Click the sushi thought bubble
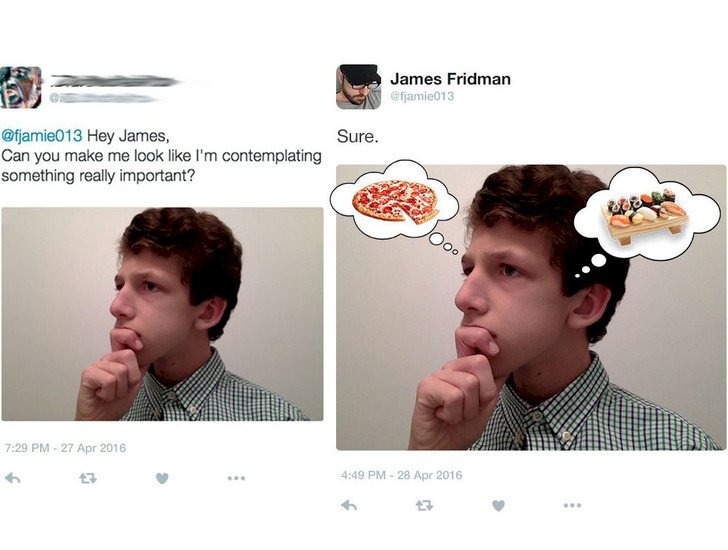Image resolution: width=728 pixels, height=550 pixels. pyautogui.click(x=646, y=213)
